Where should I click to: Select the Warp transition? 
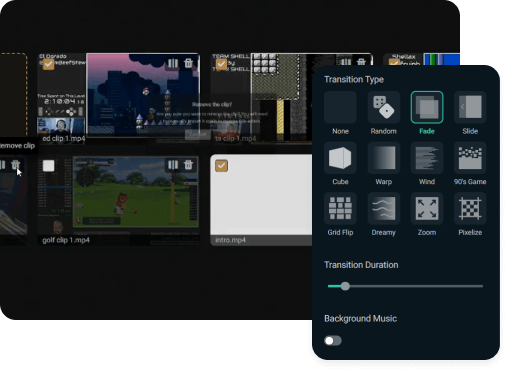(384, 158)
